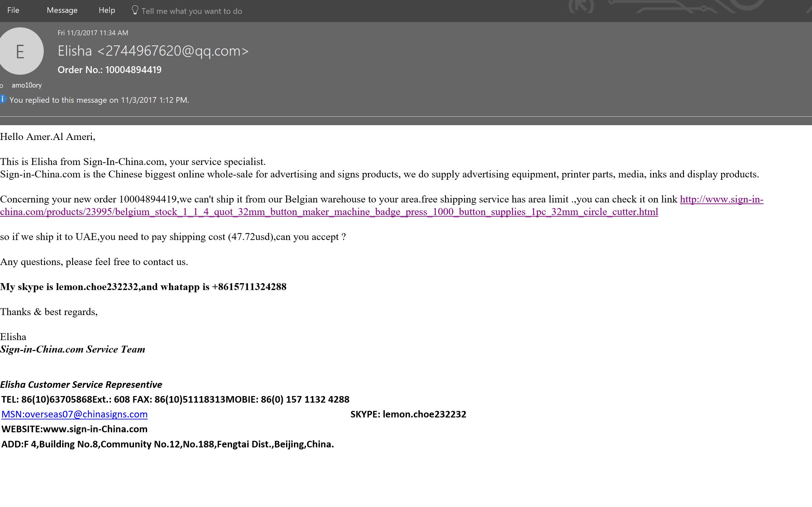Click recipient amo10ory
The height and width of the screenshot is (507, 812).
coord(26,85)
